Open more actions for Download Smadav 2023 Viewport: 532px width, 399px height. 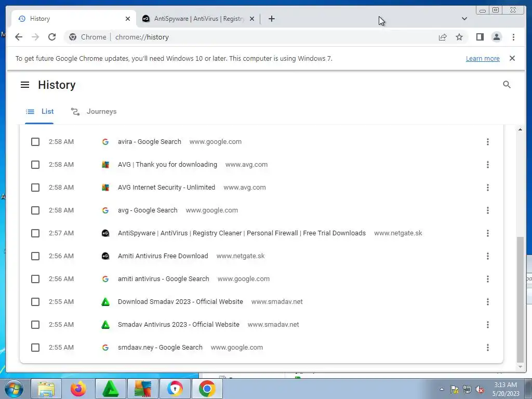point(487,302)
